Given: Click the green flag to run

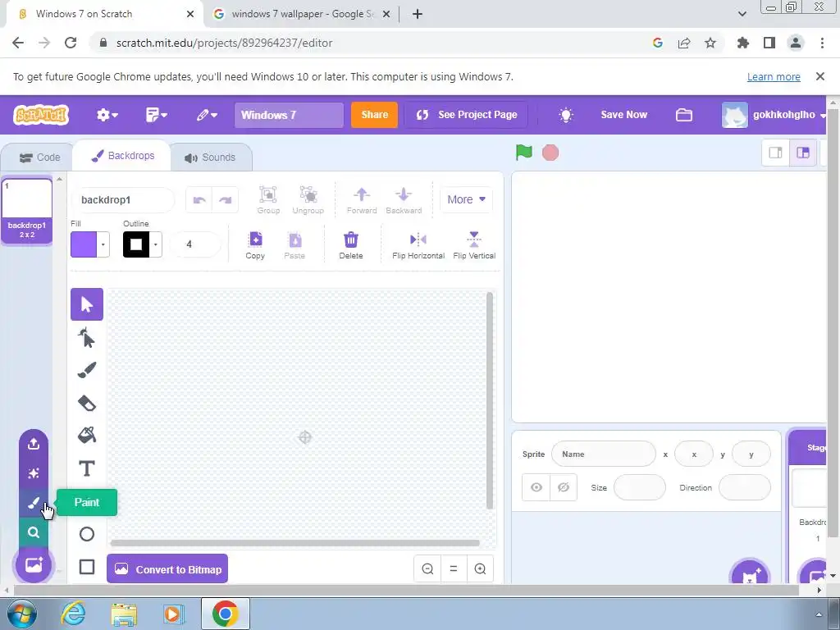Looking at the screenshot, I should click(524, 153).
